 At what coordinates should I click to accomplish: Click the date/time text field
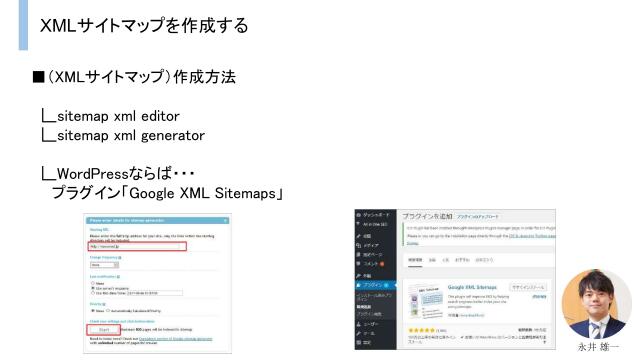(x=154, y=293)
